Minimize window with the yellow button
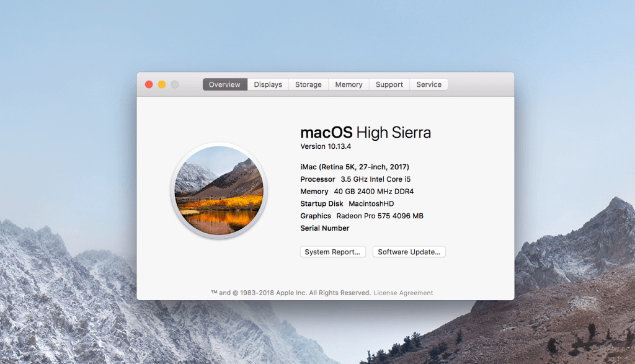Screen dimensions: 635x364 [162, 84]
